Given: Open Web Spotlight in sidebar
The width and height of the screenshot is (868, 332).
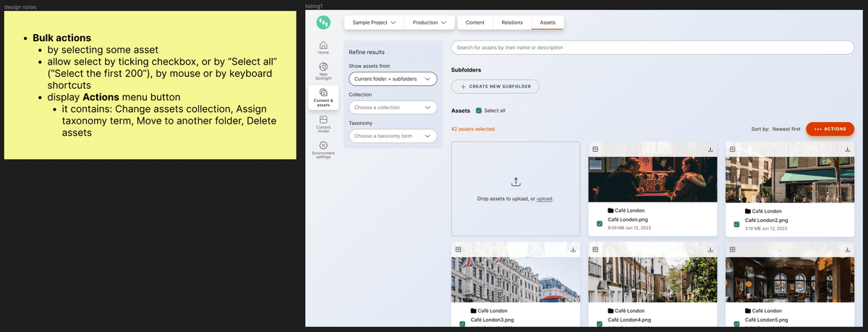Looking at the screenshot, I should point(323,70).
